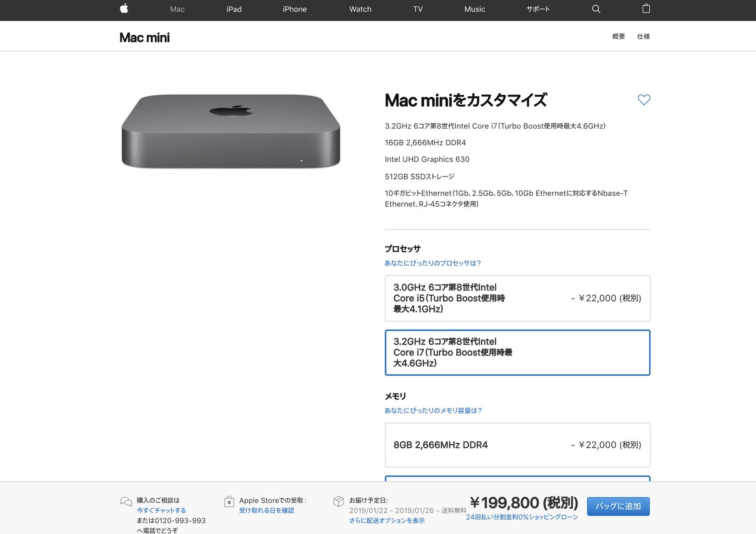Image resolution: width=756 pixels, height=534 pixels.
Task: Open the Mac menu item
Action: coord(177,9)
